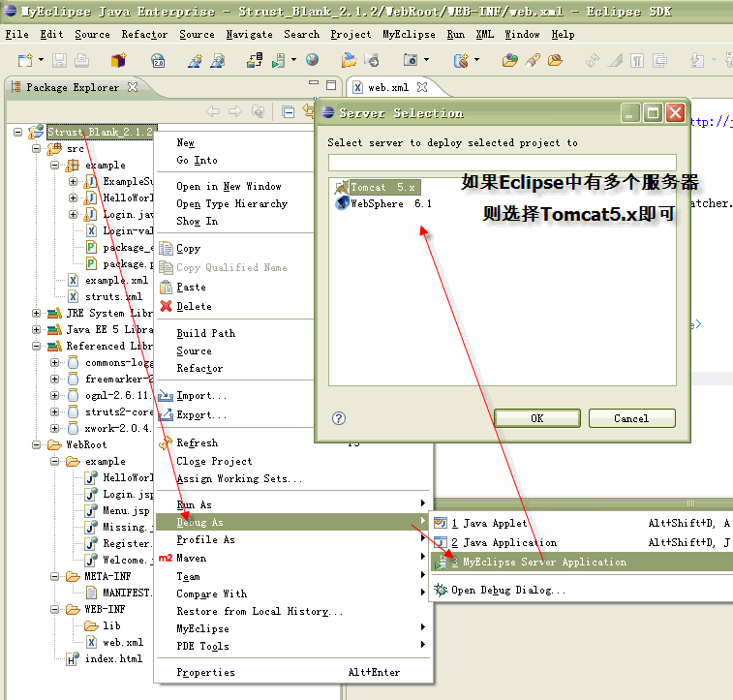Expand the commons-logging jar node
The image size is (733, 700).
point(54,362)
